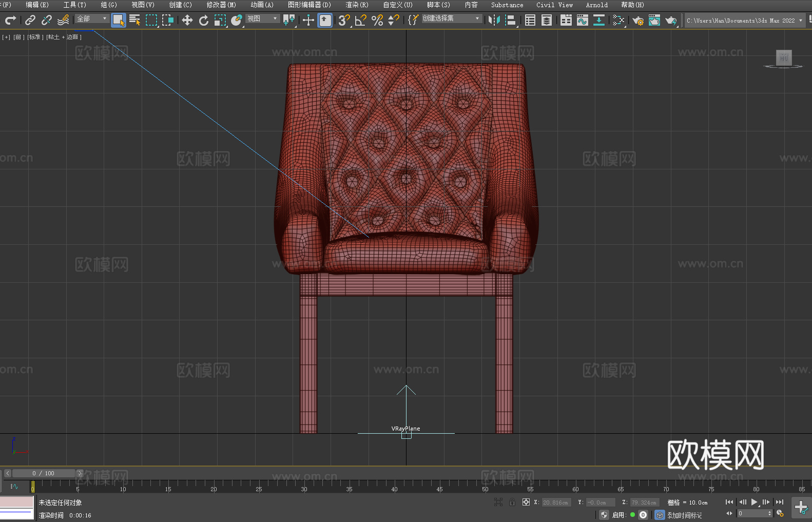
Task: Toggle Angle Snap
Action: 361,20
